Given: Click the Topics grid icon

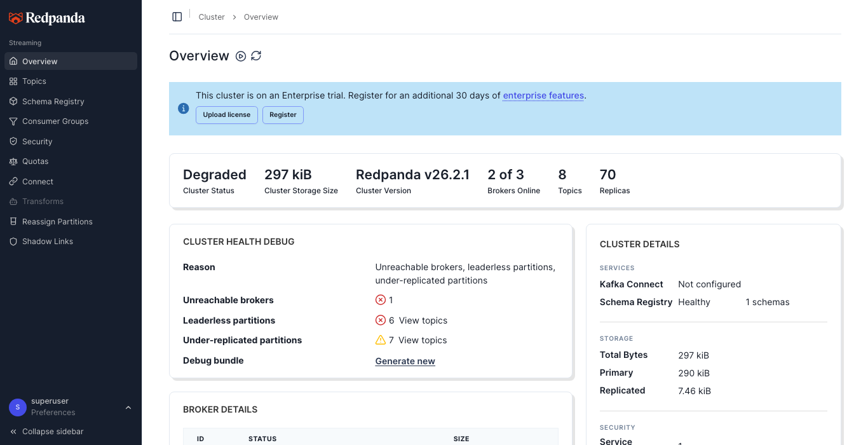Looking at the screenshot, I should 13,81.
